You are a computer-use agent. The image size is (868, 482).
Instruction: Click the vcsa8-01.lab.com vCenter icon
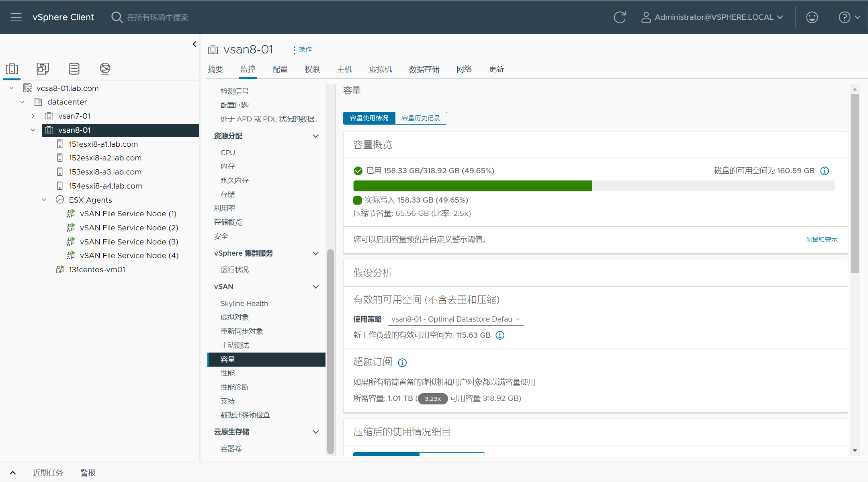point(27,88)
